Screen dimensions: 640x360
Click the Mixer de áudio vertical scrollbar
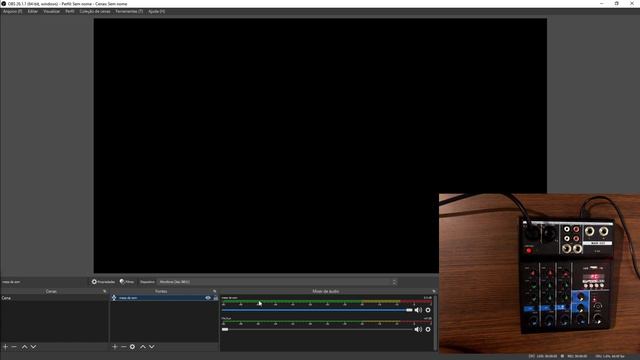435,322
